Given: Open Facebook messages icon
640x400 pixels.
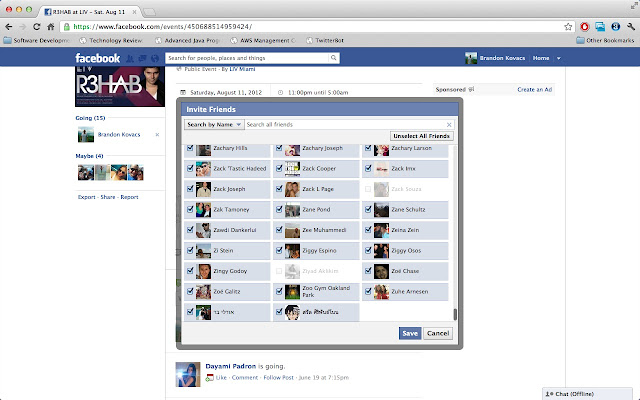Looking at the screenshot, I should [142, 58].
